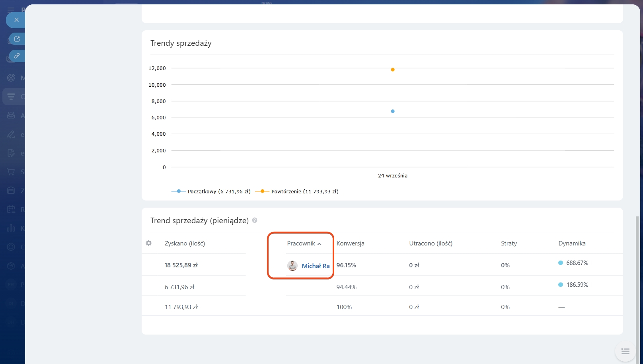Click help icon beside Trend sprzedaży (pieniądze)
643x364 pixels.
tap(255, 220)
